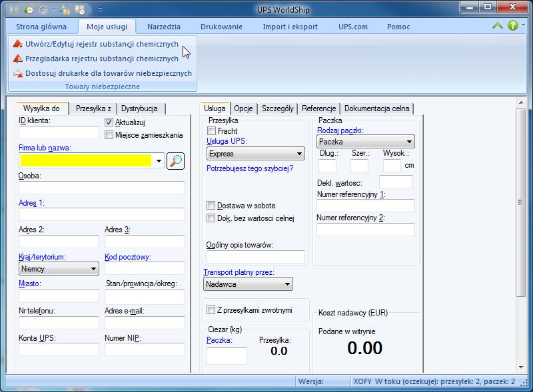Open the Drukowanie ribbon tab
The width and height of the screenshot is (533, 392).
[x=221, y=27]
